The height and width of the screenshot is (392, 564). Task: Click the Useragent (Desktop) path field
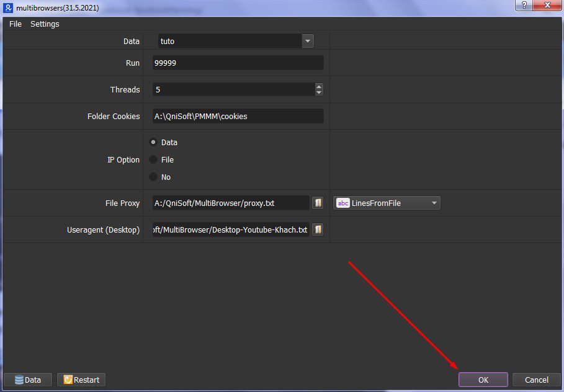231,229
